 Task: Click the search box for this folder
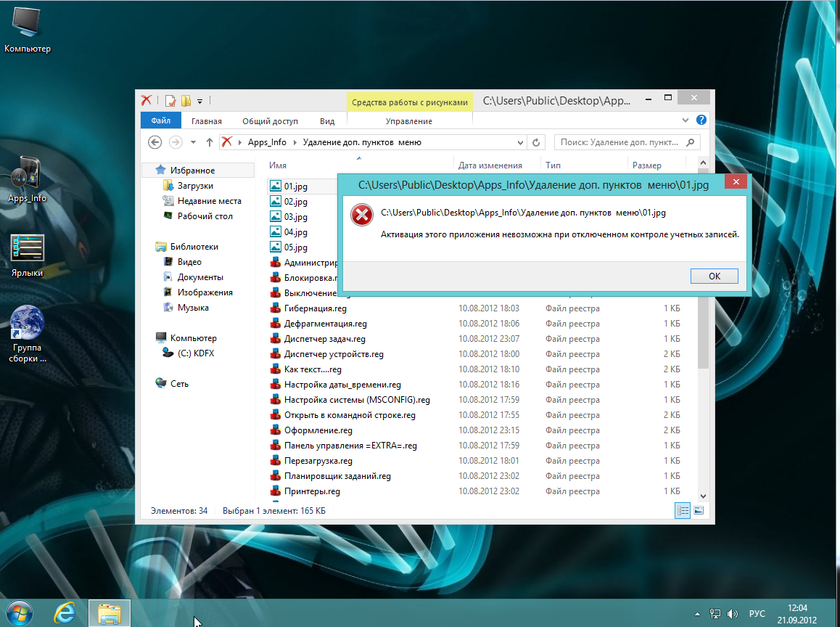point(627,142)
